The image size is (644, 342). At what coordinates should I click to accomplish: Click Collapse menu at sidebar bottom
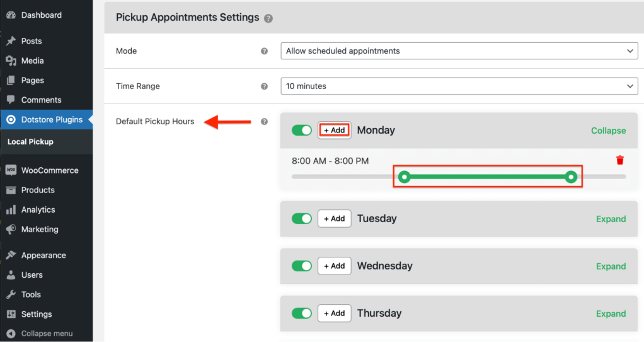coord(47,333)
